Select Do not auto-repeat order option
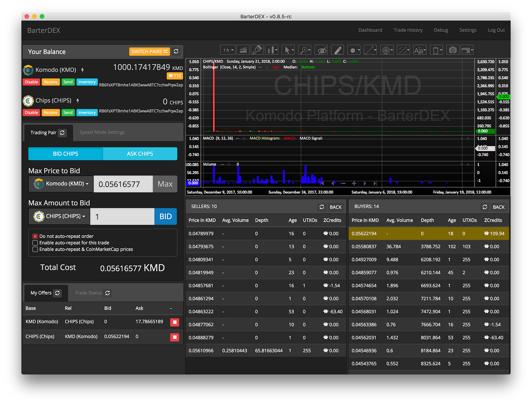532x405 pixels. [35, 236]
